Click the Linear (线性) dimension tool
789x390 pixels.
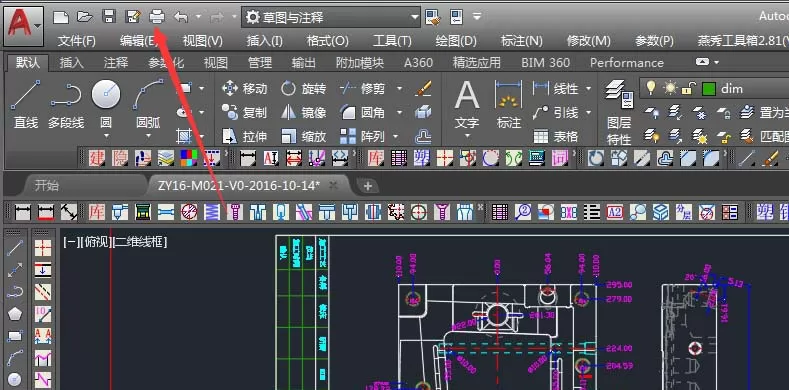[x=556, y=89]
